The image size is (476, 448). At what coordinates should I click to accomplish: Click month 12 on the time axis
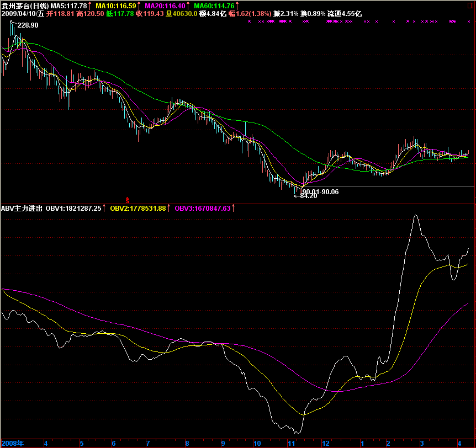click(326, 443)
